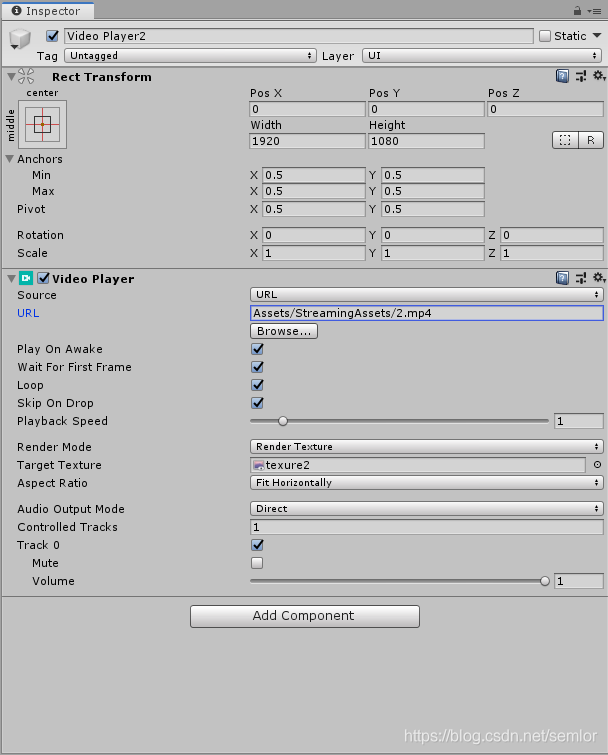Click the texure2 render texture icon
Viewport: 608px width, 755px height.
pos(259,465)
